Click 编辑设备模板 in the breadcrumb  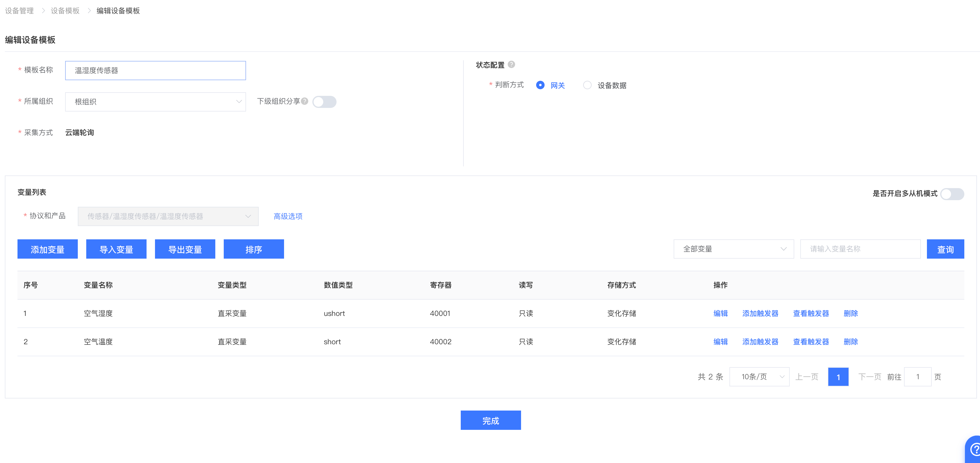point(118,11)
